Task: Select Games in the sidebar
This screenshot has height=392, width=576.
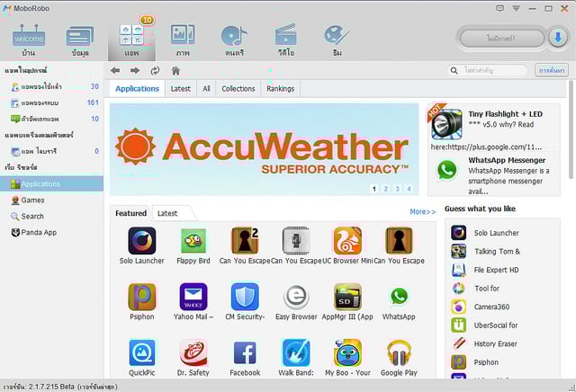Action: coord(51,200)
